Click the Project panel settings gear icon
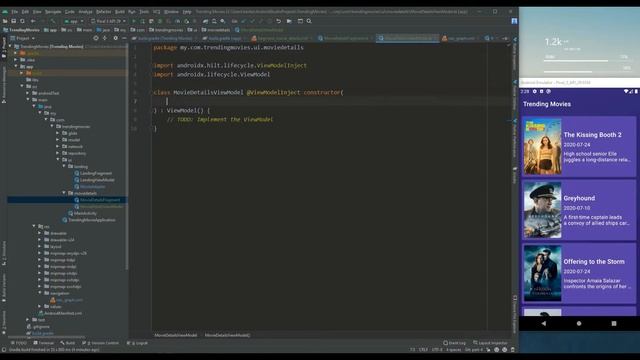 [x=116, y=38]
